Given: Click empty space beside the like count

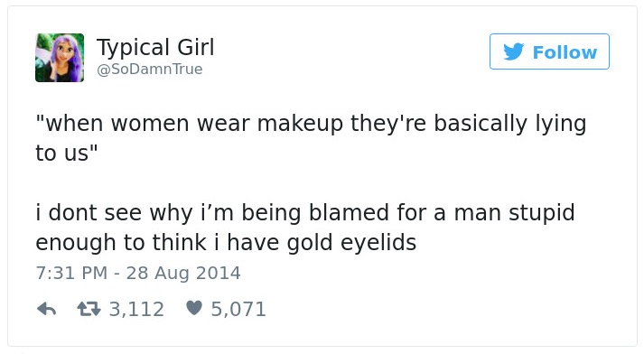Looking at the screenshot, I should pos(431,309).
